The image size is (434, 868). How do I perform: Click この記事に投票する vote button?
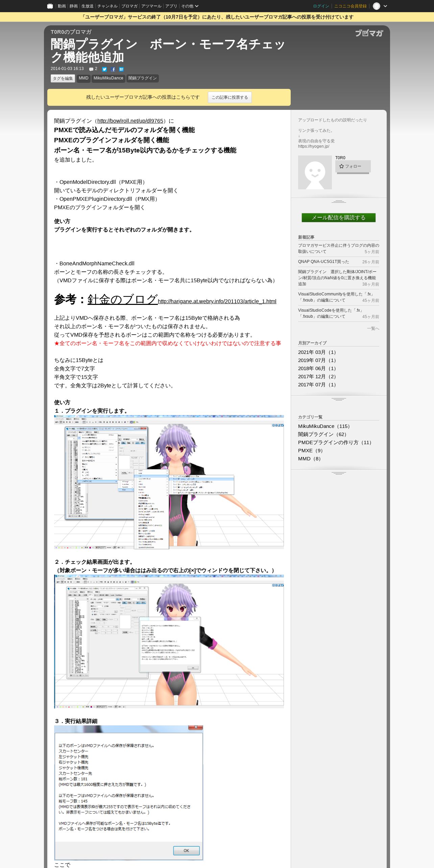(230, 97)
